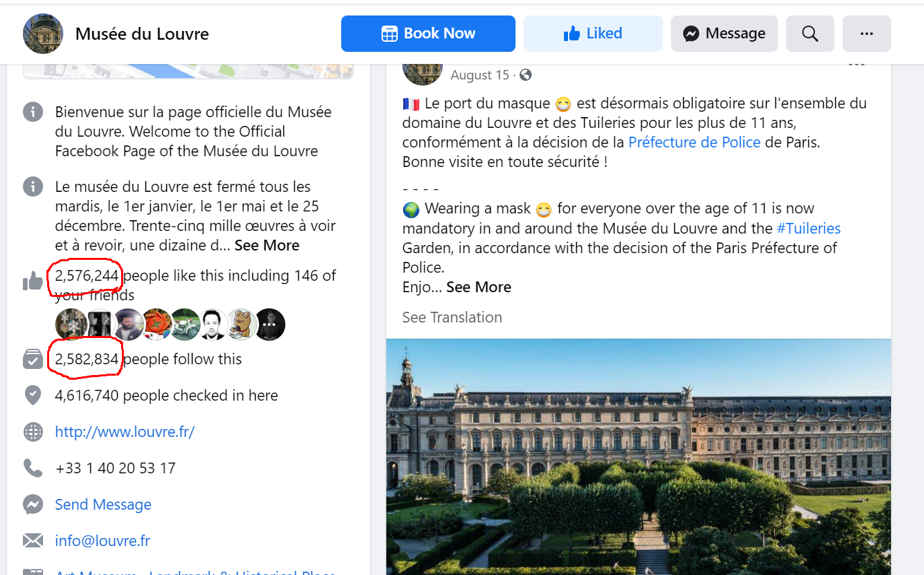The image size is (924, 575).
Task: Click the Liked button
Action: click(x=593, y=34)
